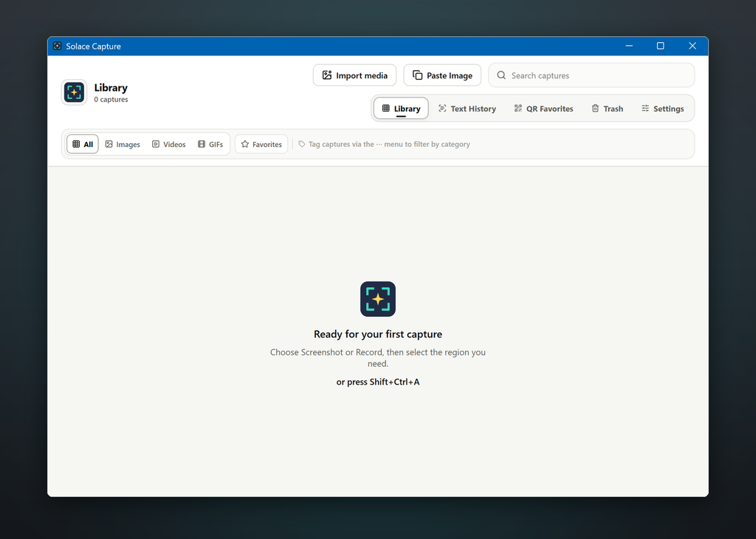756x539 pixels.
Task: Click the capture logo above the Ready message
Action: click(x=378, y=299)
